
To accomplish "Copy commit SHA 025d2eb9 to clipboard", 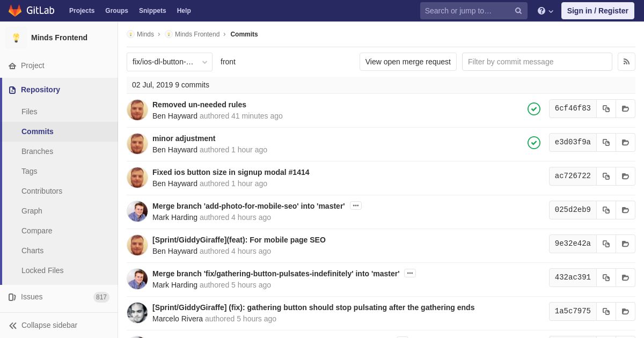I will (606, 210).
